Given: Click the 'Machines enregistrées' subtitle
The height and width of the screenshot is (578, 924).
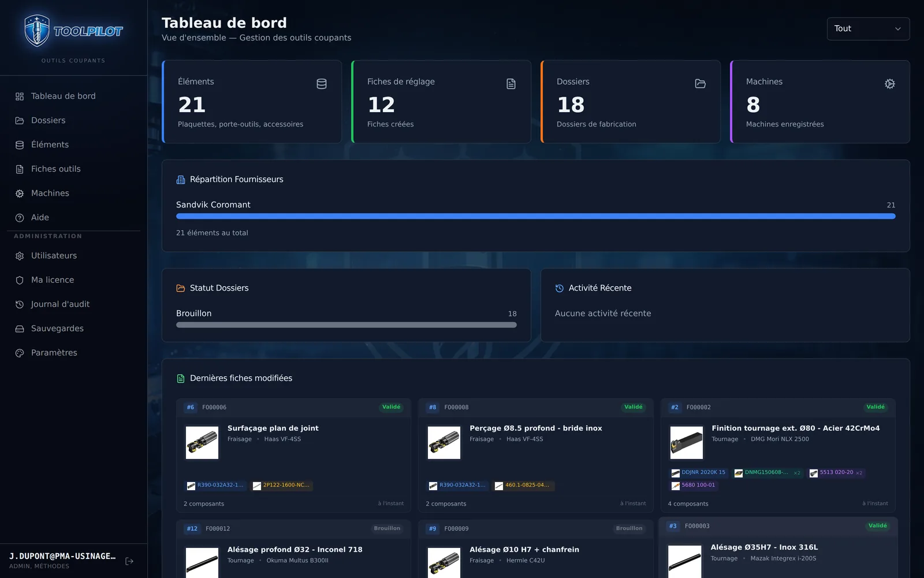Looking at the screenshot, I should [x=785, y=124].
